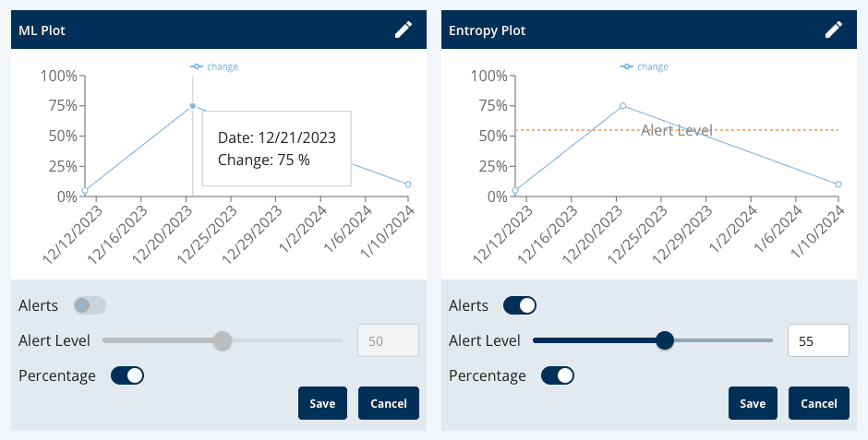Click the 100% y-axis label in ML Plot
The image size is (868, 440).
tap(59, 76)
